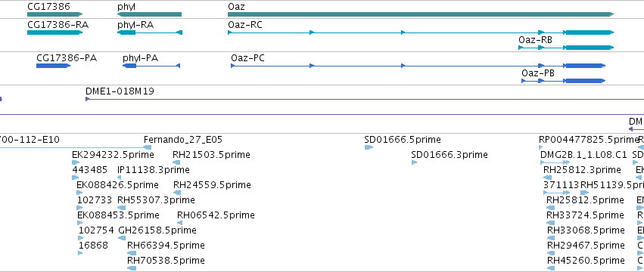
Task: Click the RH45260.5prime EST label
Action: click(x=586, y=261)
